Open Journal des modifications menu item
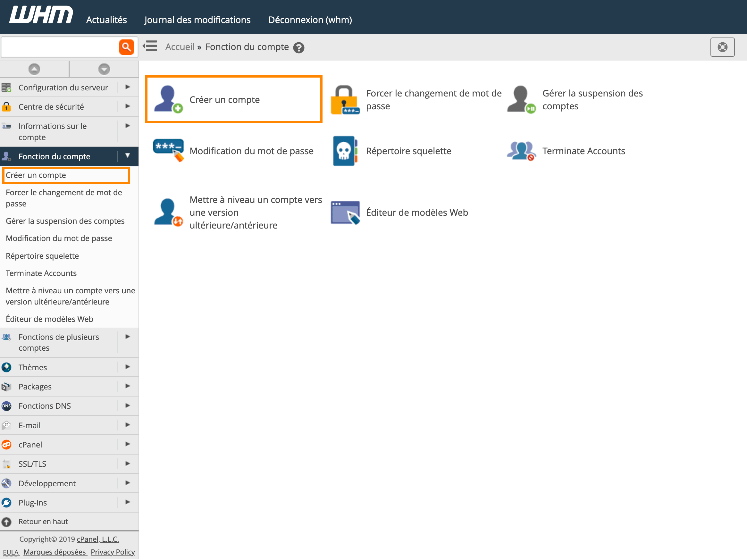The image size is (747, 560). [x=197, y=20]
